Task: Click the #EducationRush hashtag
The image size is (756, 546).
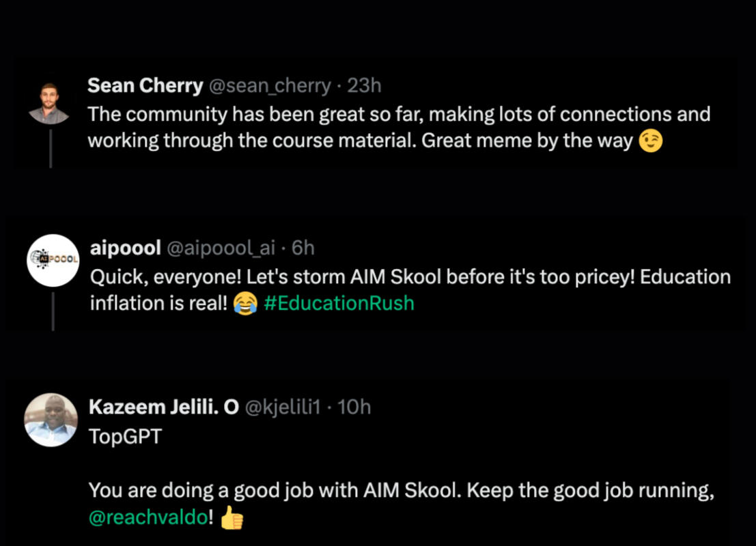Action: pyautogui.click(x=339, y=303)
